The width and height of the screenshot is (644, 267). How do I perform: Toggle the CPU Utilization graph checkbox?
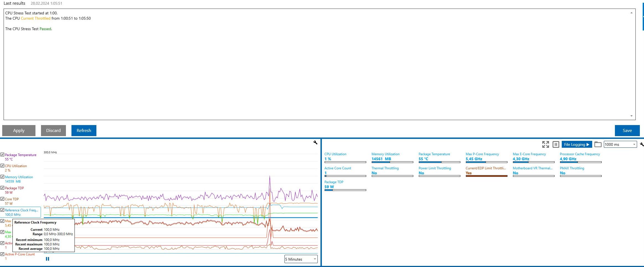[2, 166]
